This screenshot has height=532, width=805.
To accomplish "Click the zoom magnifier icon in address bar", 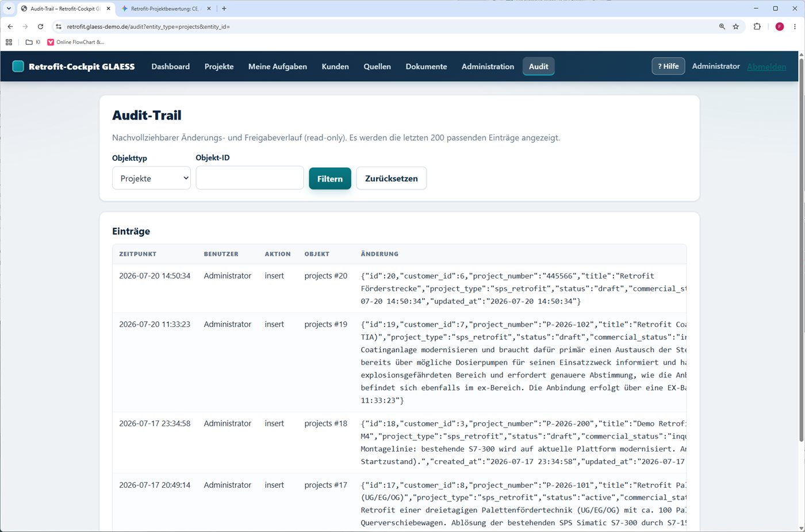I will coord(722,26).
